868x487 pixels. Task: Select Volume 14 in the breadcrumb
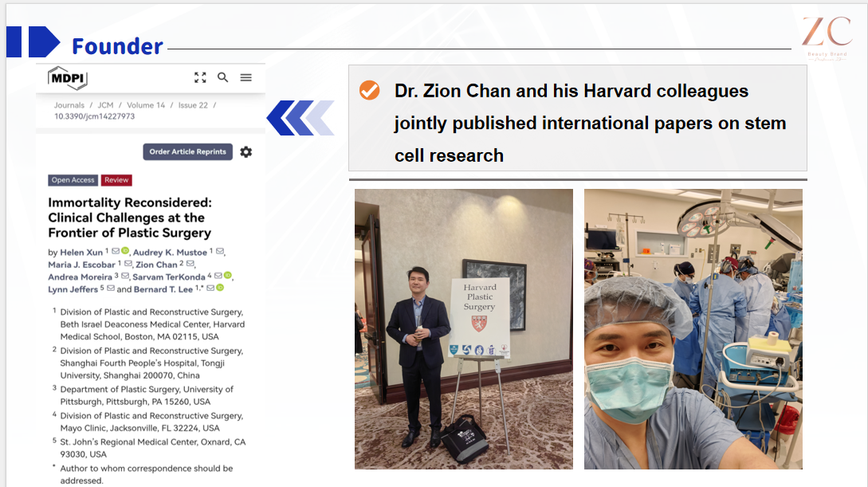point(145,104)
